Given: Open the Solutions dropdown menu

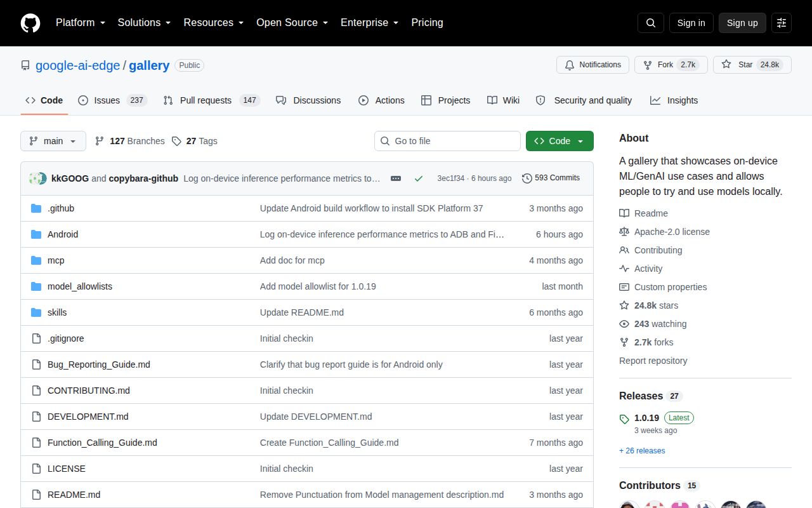Looking at the screenshot, I should [144, 22].
